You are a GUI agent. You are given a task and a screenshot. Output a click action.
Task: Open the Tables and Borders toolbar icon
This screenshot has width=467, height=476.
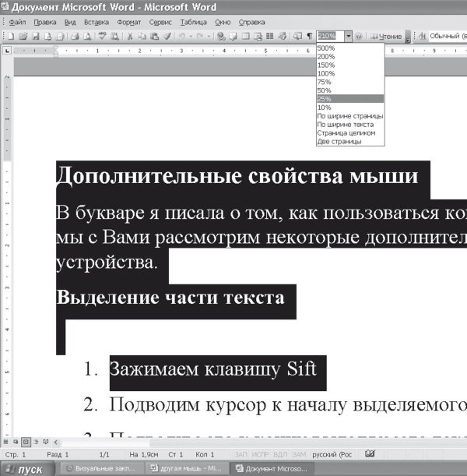tap(233, 37)
